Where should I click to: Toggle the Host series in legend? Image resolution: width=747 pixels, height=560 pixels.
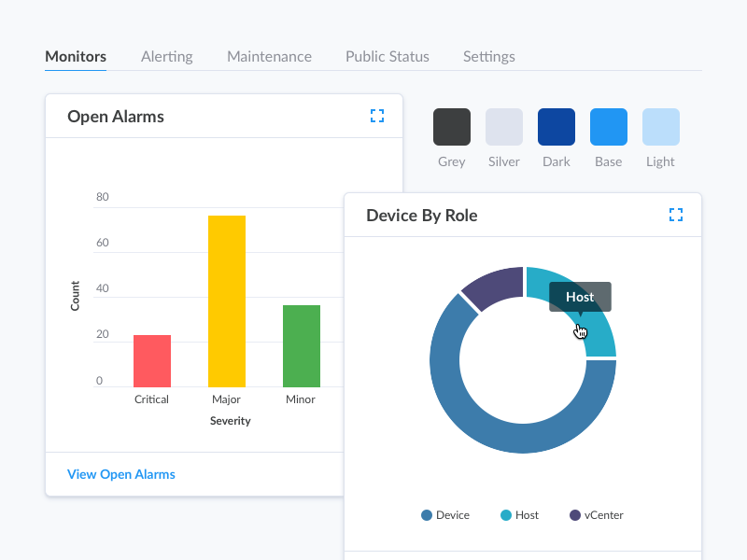click(519, 515)
